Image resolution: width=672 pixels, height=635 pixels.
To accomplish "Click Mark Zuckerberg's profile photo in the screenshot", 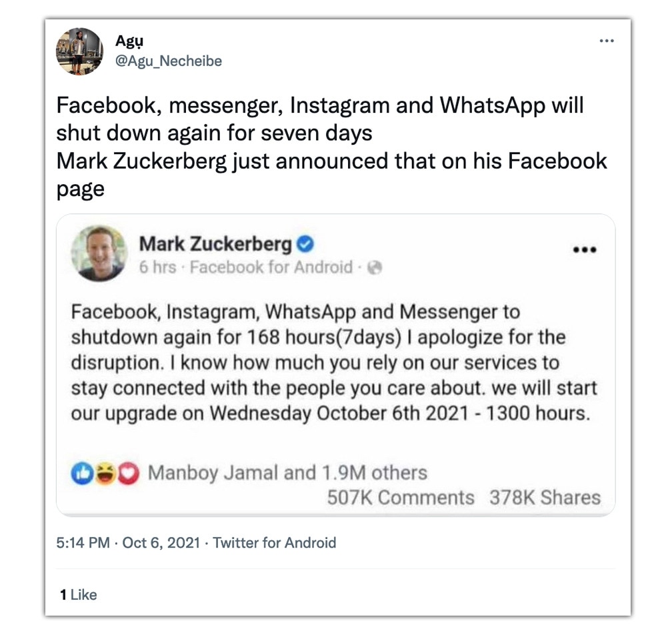I will 99,253.
